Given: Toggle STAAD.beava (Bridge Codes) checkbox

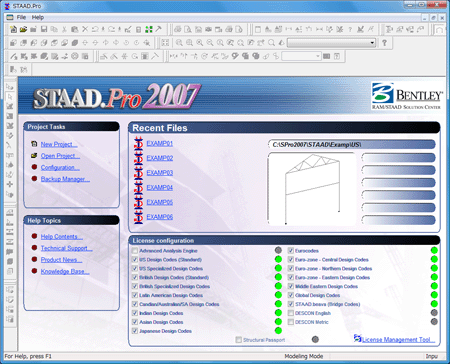Looking at the screenshot, I should pos(291,304).
